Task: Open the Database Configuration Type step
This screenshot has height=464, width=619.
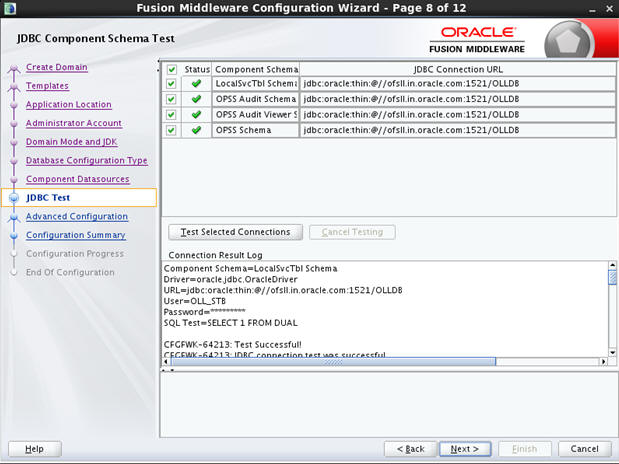Action: (87, 160)
